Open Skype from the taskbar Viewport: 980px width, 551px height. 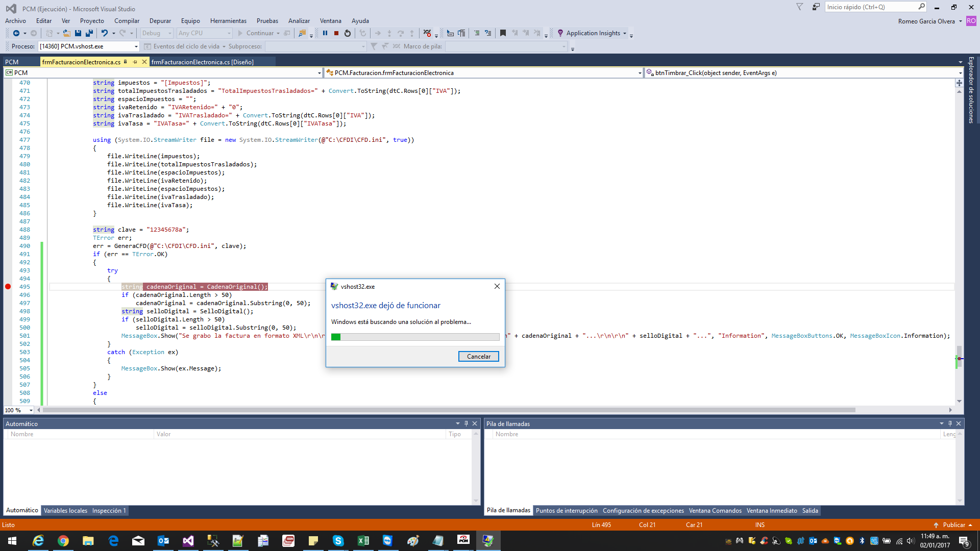point(338,541)
